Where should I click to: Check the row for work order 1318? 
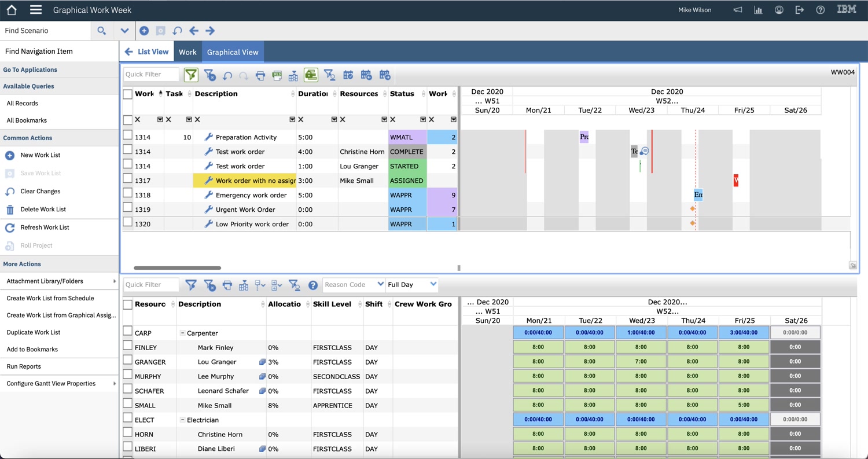128,193
